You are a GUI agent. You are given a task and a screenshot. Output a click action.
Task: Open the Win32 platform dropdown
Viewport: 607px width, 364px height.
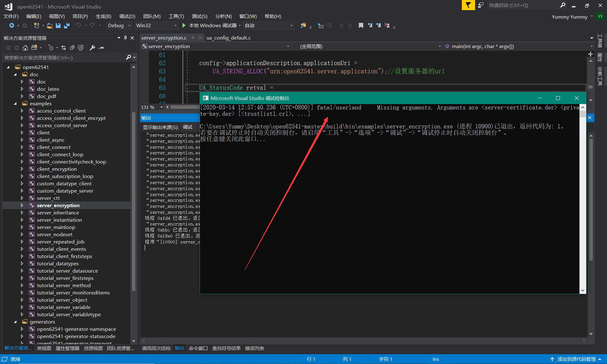pyautogui.click(x=156, y=26)
